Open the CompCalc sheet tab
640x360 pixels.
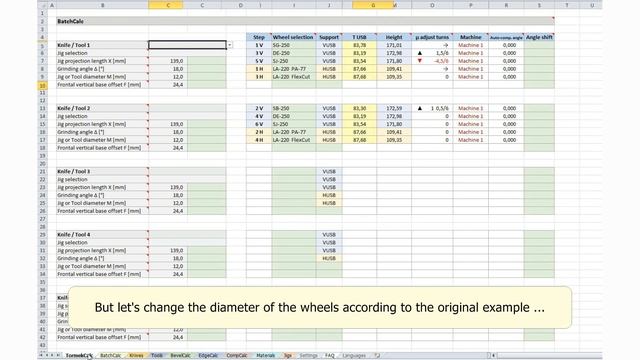[237, 356]
